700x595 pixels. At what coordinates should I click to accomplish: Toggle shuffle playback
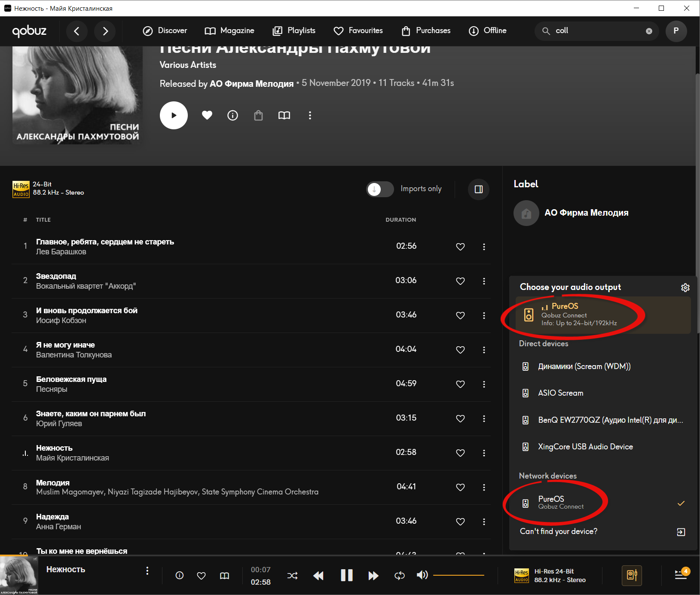292,576
